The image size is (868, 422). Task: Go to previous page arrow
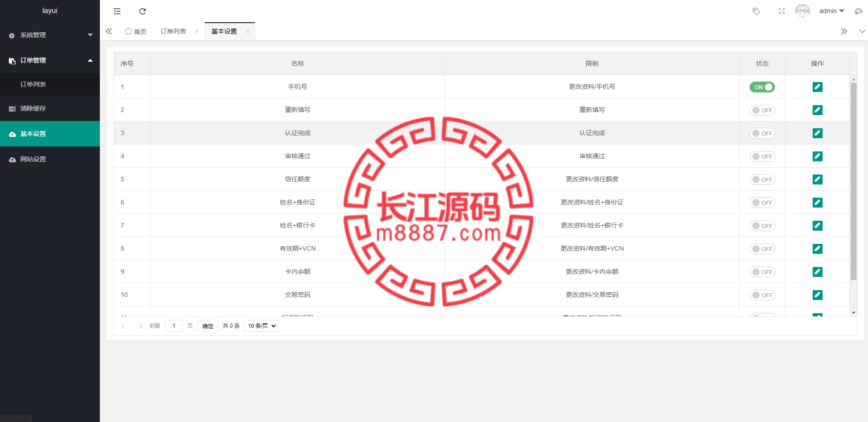pos(123,326)
